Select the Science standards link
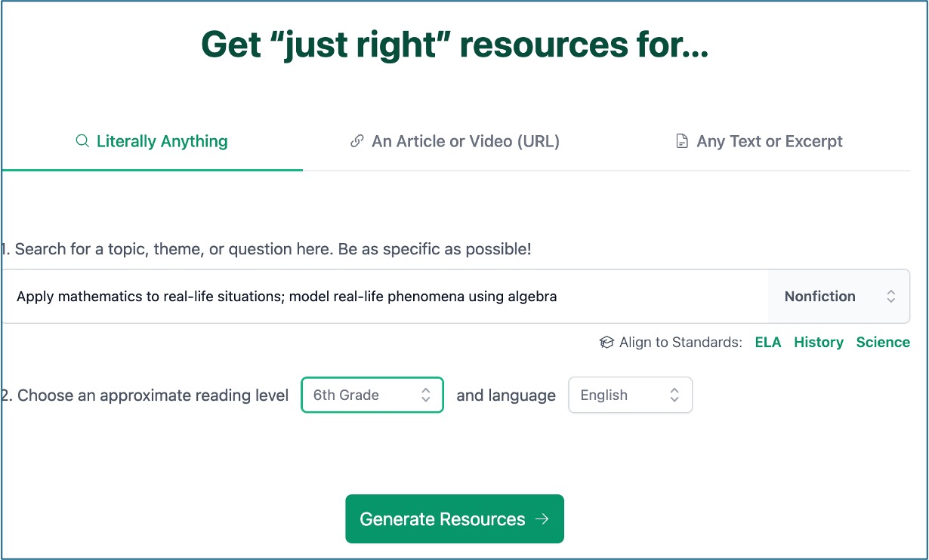 (882, 343)
